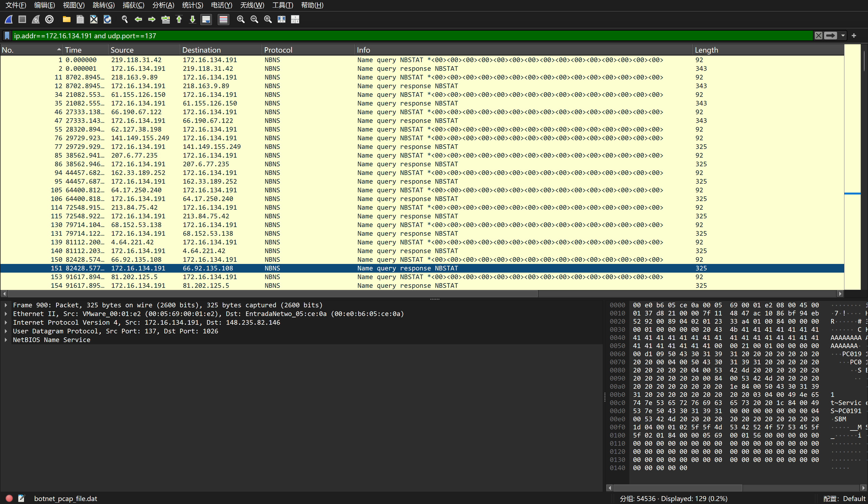Viewport: 868px width, 504px height.
Task: Click the reload capture file icon
Action: point(107,19)
